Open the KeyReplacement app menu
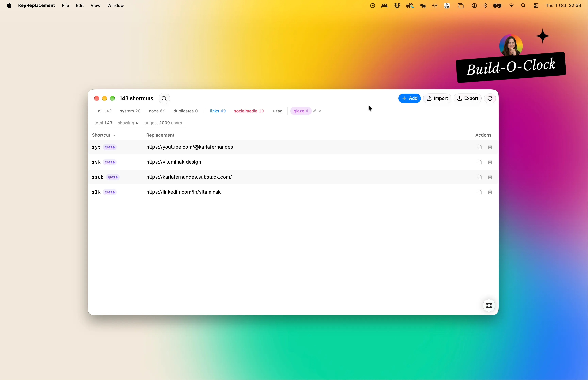588x380 pixels. 37,5
